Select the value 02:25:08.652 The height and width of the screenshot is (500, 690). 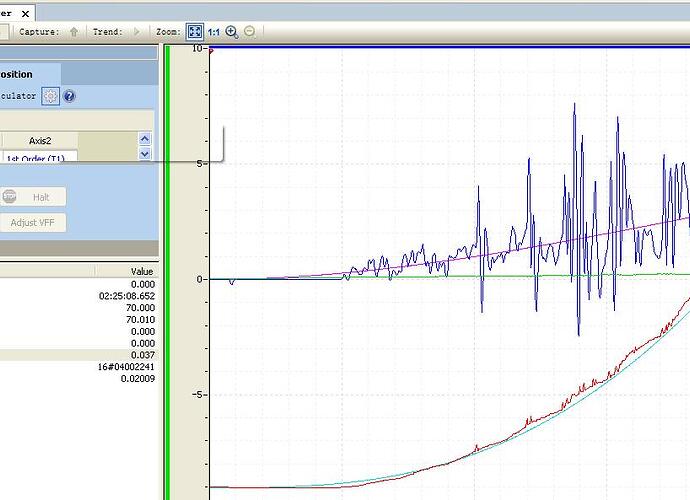127,296
